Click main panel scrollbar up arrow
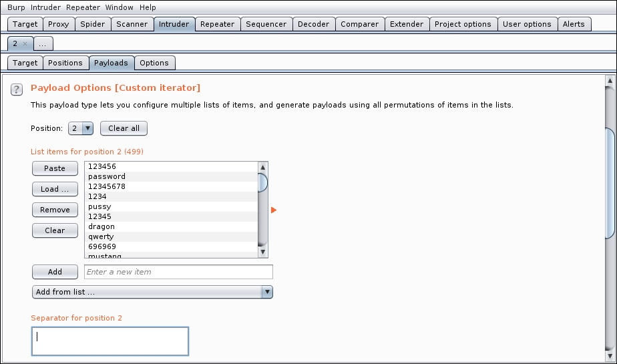 coord(610,81)
